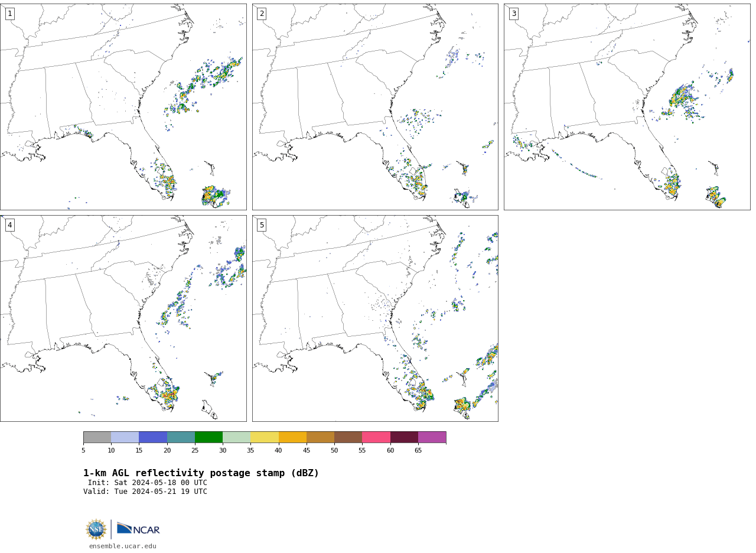This screenshot has height=553, width=756.
Task: Open ensemble member 4 reflectivity map
Action: pos(123,318)
